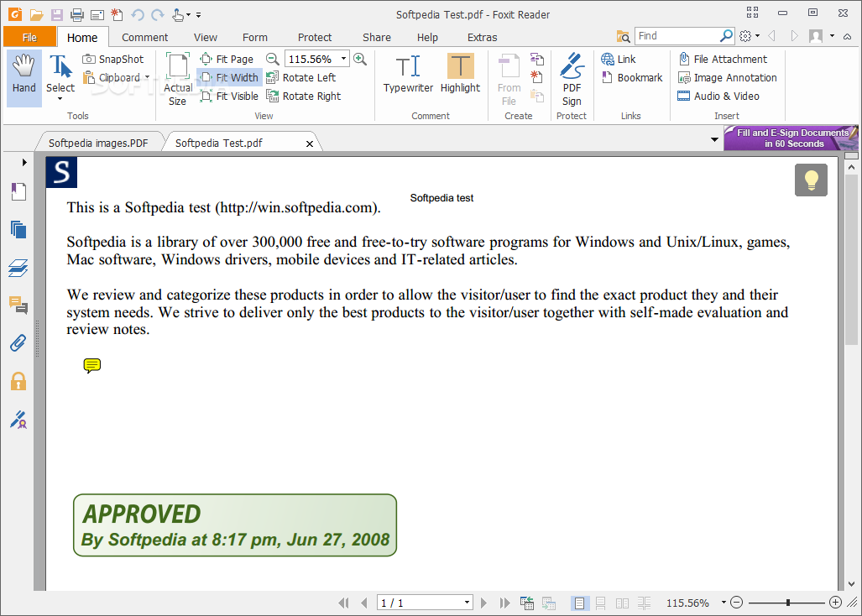This screenshot has height=616, width=862.
Task: Open the Bookmarks side panel
Action: point(18,192)
